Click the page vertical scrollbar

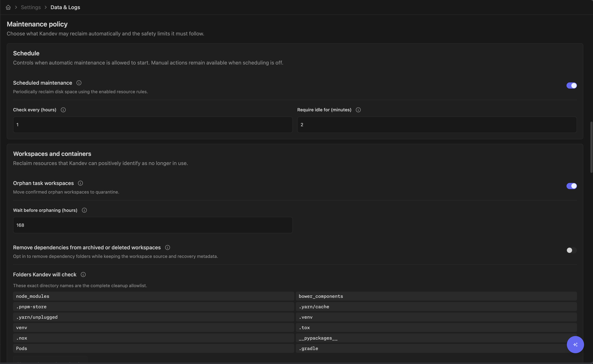tap(591, 147)
